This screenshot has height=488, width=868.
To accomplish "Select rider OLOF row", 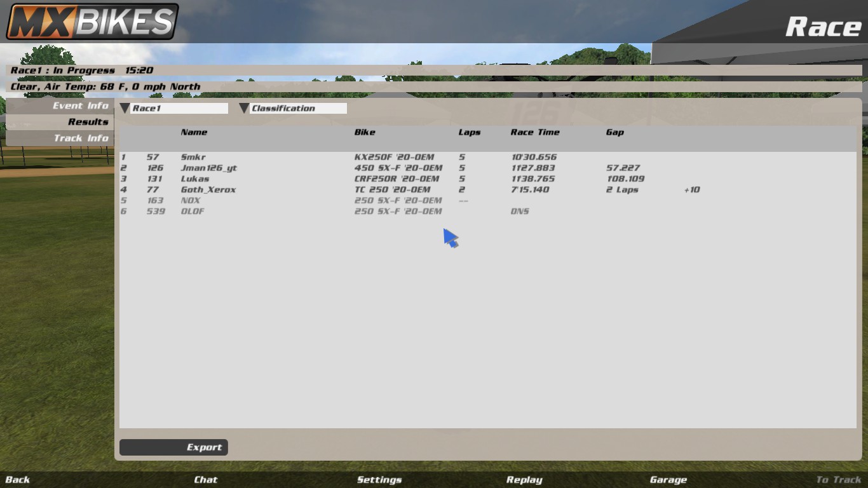I will point(488,211).
